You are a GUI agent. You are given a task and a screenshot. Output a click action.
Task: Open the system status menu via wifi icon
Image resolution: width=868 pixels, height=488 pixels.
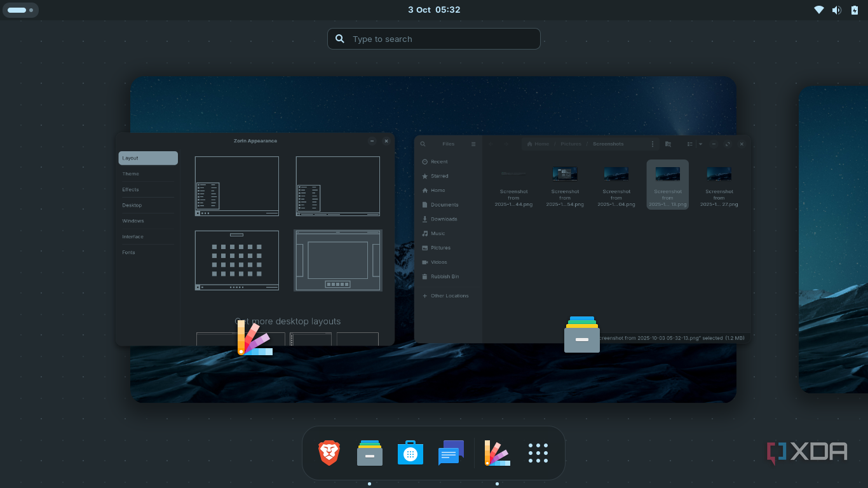point(820,10)
